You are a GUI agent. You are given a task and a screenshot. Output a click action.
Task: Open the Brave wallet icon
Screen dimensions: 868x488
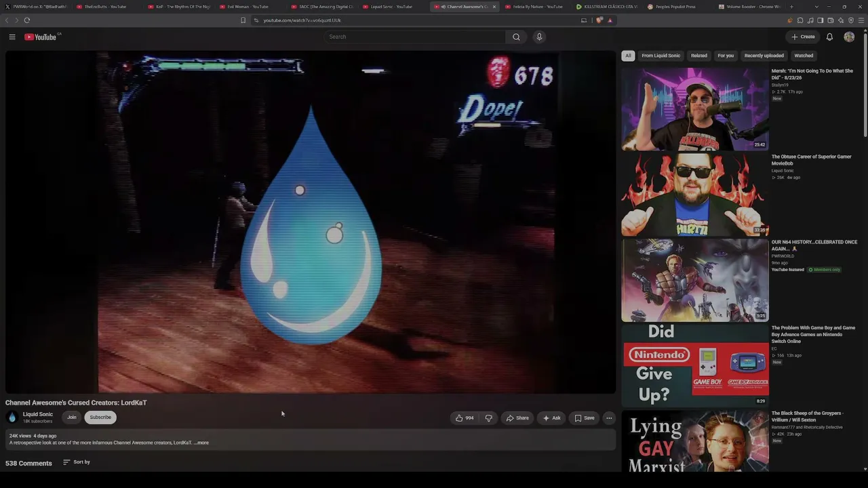[831, 20]
